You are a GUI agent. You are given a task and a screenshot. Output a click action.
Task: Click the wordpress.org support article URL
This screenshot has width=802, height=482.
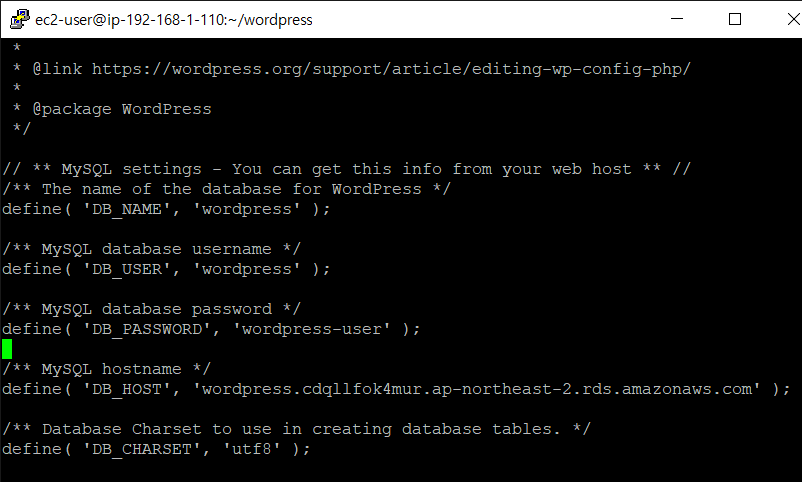[391, 69]
